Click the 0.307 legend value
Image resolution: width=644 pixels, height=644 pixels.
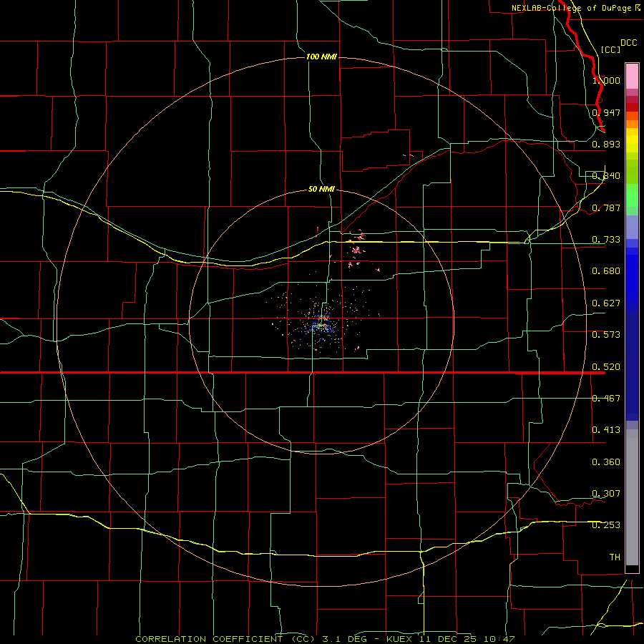click(606, 494)
